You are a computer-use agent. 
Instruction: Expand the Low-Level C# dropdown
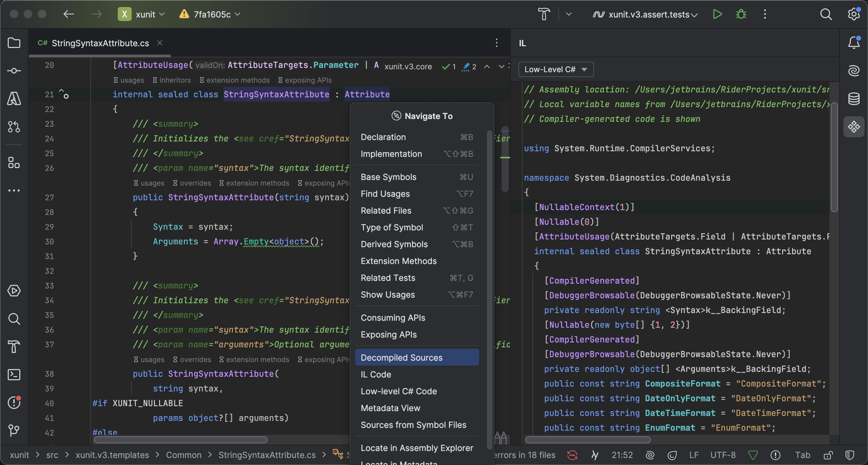556,69
